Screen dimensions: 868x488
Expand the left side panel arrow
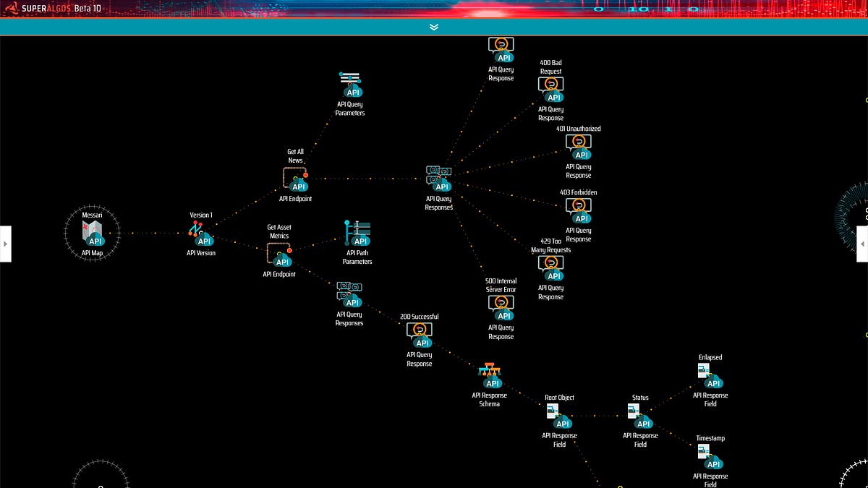pos(5,244)
